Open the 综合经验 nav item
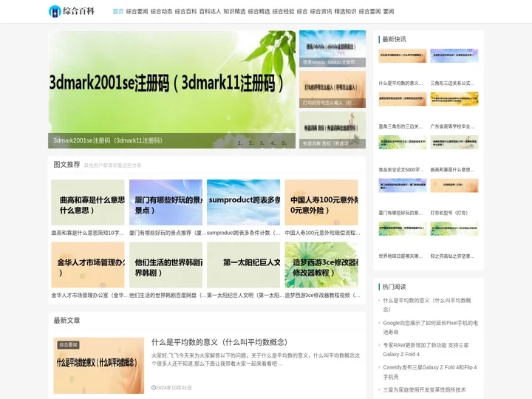 (x=283, y=12)
